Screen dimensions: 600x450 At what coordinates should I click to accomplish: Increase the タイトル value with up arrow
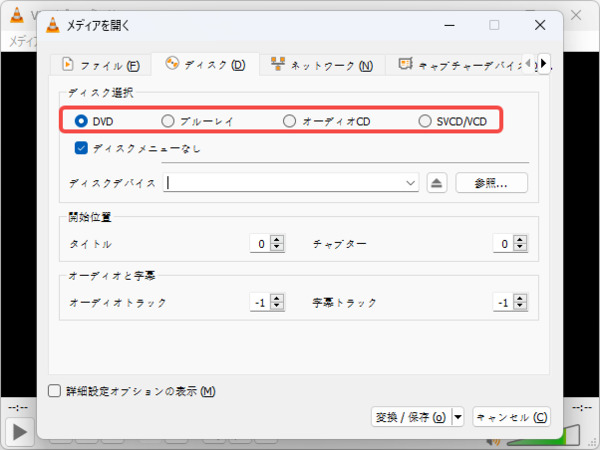(x=277, y=239)
